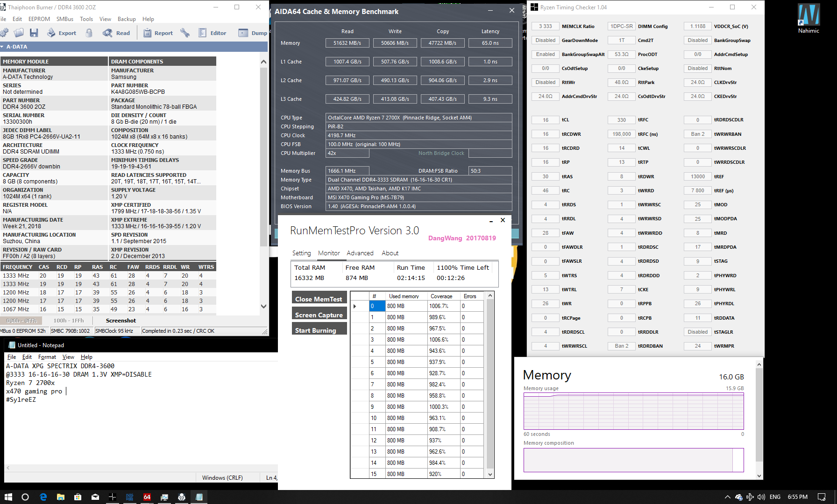Click the Memory panel scrollbar down arrow
Image resolution: width=837 pixels, height=504 pixels.
coord(759,476)
